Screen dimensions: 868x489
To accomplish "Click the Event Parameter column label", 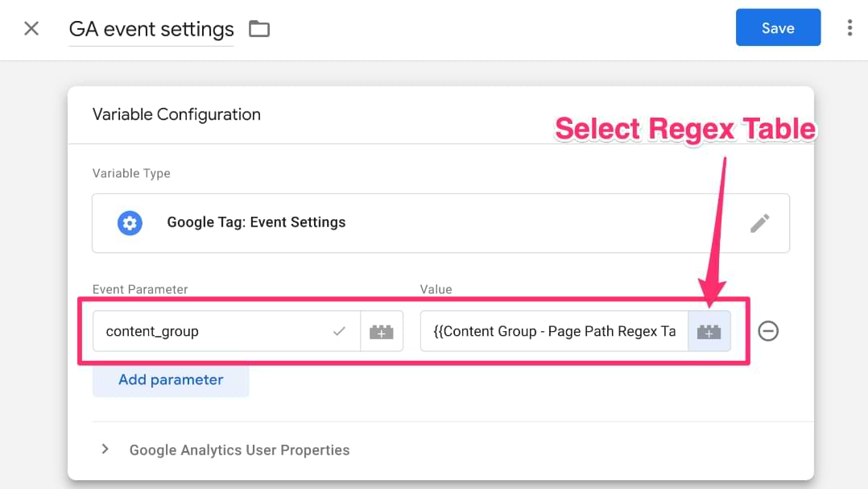I will [140, 289].
